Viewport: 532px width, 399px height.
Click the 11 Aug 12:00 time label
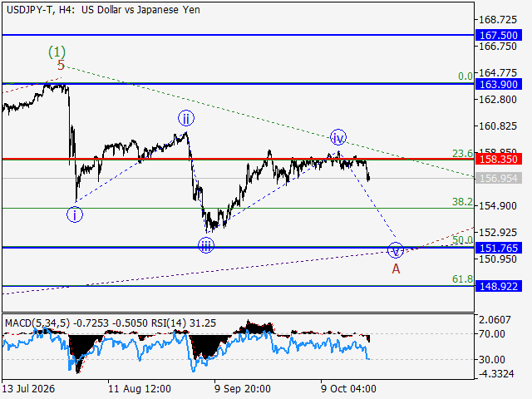click(140, 388)
